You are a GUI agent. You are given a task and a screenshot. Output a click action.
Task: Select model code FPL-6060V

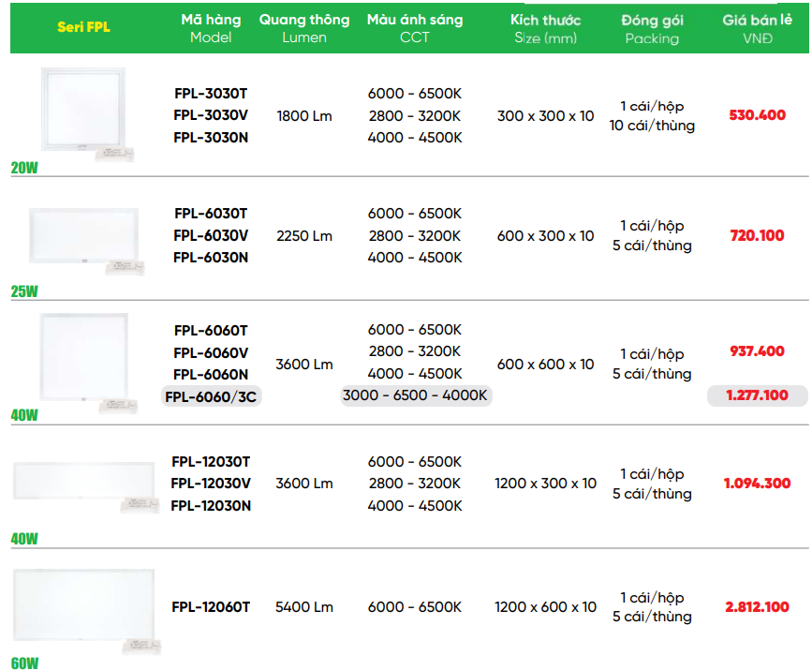(x=211, y=353)
